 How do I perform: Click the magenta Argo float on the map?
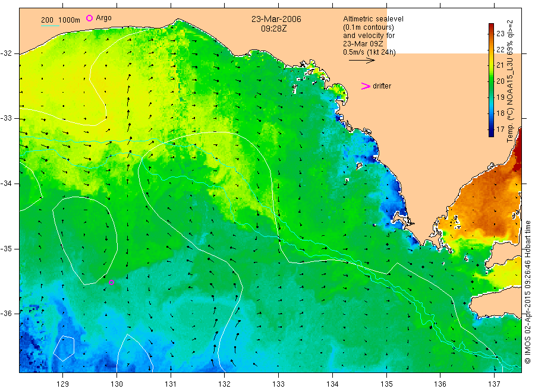click(111, 282)
